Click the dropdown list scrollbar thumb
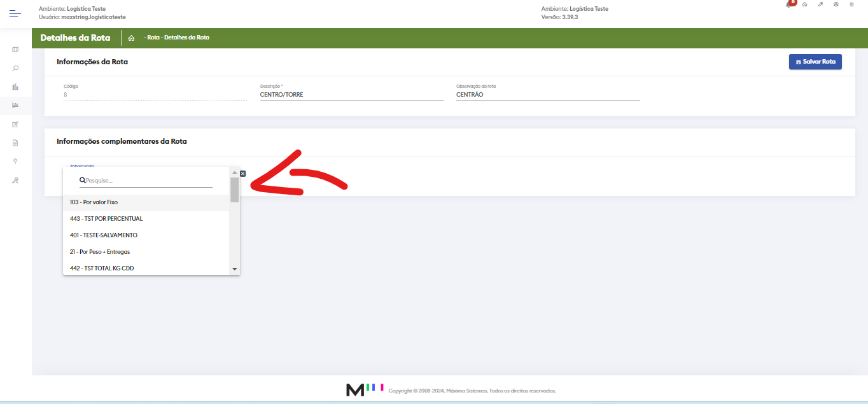The image size is (868, 404). [235, 190]
